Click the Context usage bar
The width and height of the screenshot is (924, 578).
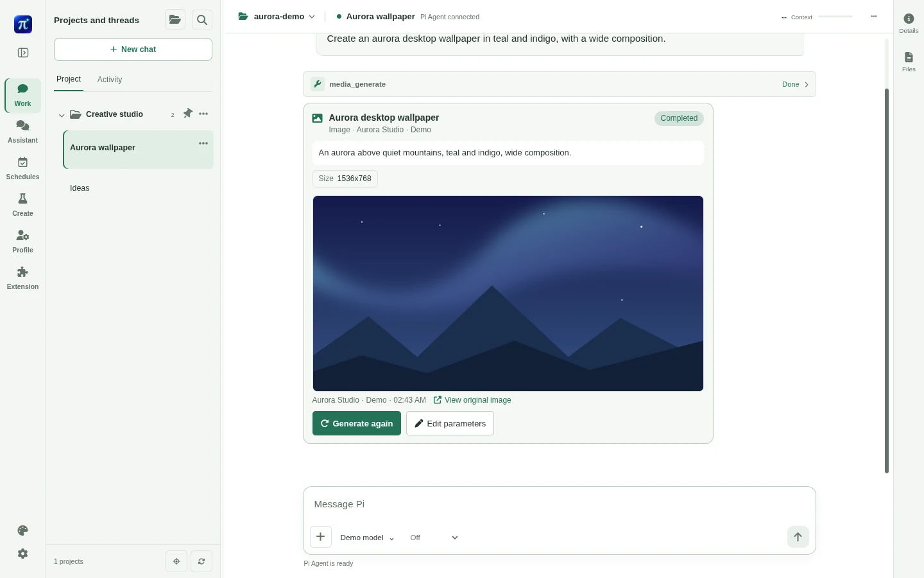pyautogui.click(x=835, y=17)
